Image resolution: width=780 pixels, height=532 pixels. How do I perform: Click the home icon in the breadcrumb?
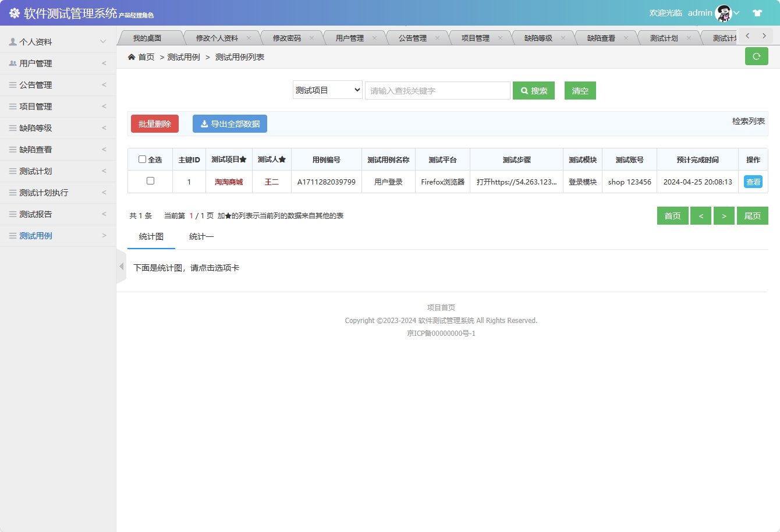[132, 56]
